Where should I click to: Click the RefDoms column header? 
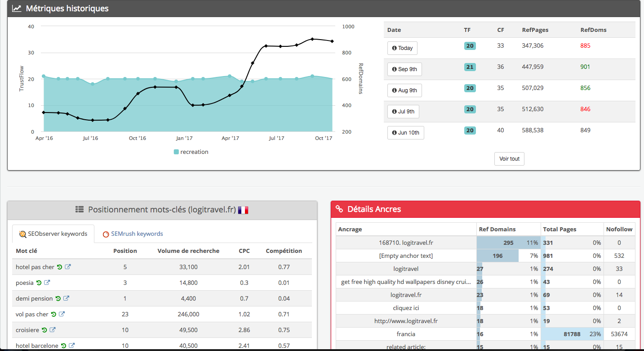tap(593, 30)
